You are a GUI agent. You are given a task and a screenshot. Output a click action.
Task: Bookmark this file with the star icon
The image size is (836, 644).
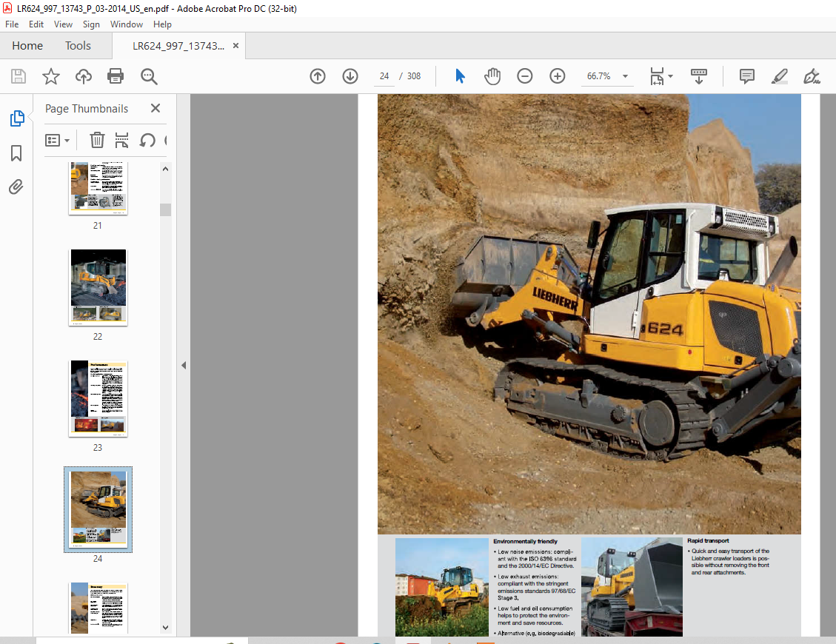(x=51, y=76)
